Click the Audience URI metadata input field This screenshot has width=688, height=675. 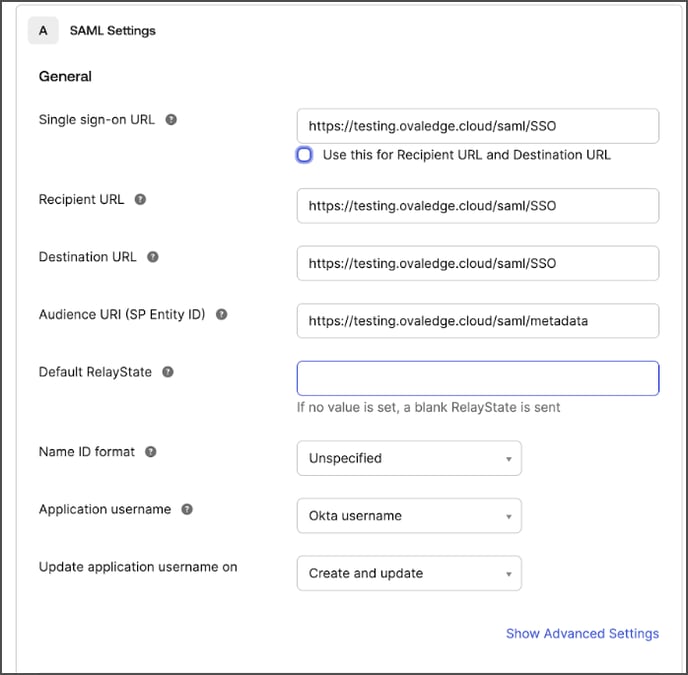click(x=478, y=321)
